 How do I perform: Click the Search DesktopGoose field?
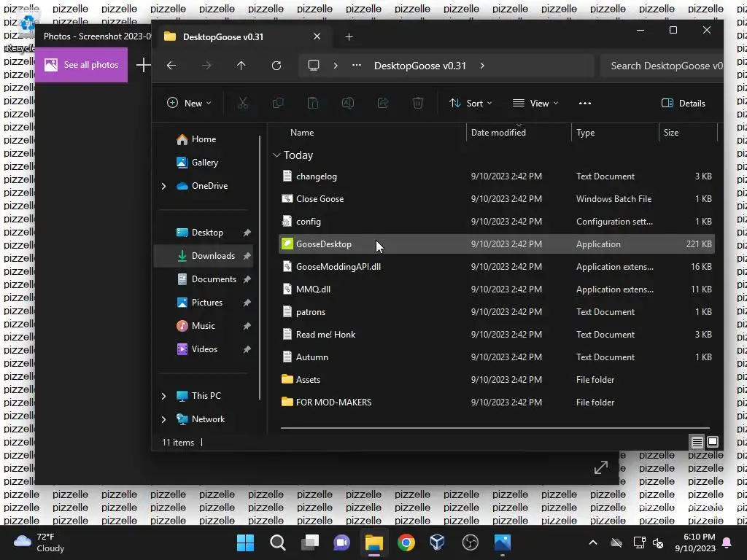click(662, 66)
